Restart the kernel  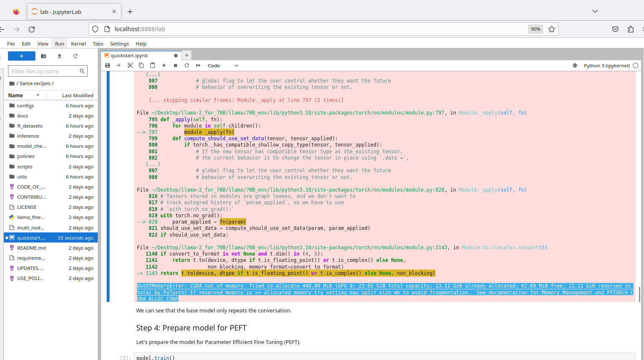click(x=186, y=65)
